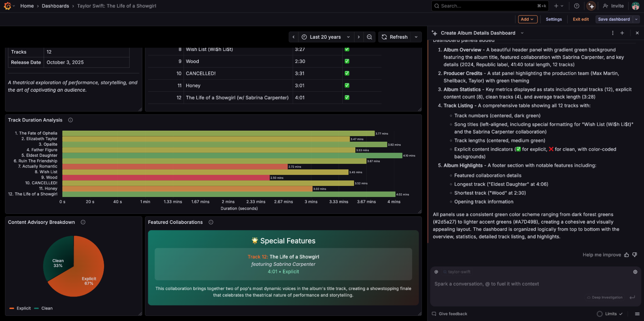644x321 pixels.
Task: Open Track Duration Analysis info icon
Action: 70,120
